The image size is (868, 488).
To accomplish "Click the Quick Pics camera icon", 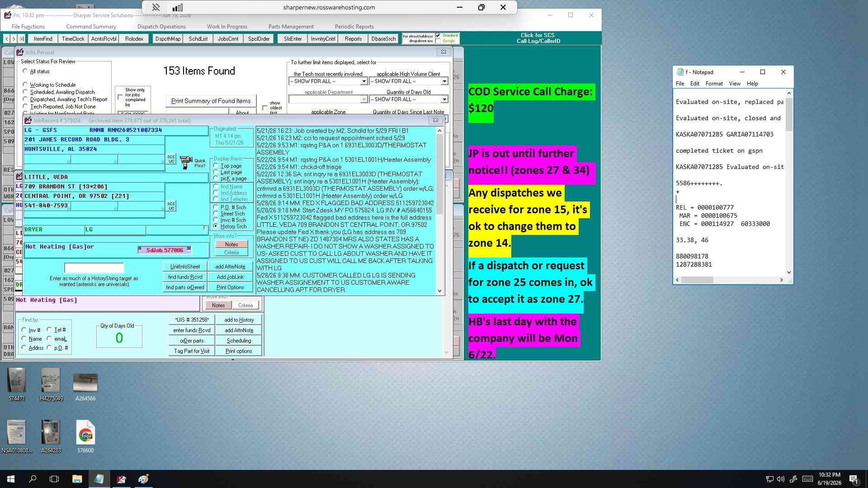I will (186, 162).
